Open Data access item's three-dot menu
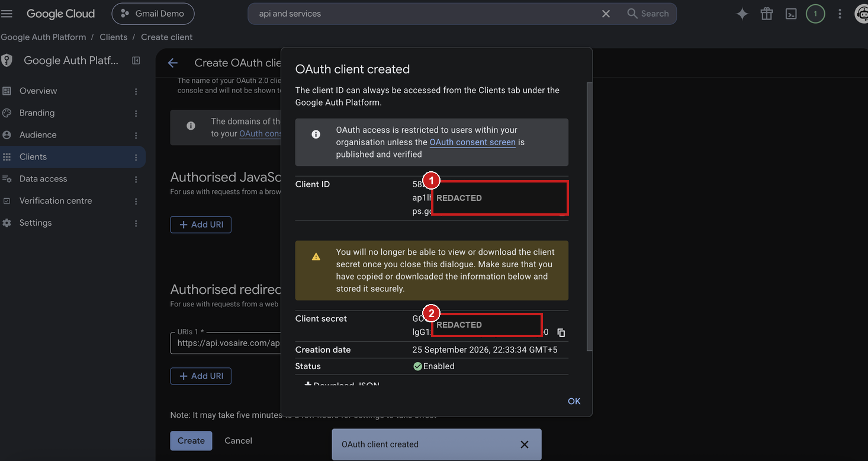Image resolution: width=868 pixels, height=461 pixels. click(x=136, y=179)
